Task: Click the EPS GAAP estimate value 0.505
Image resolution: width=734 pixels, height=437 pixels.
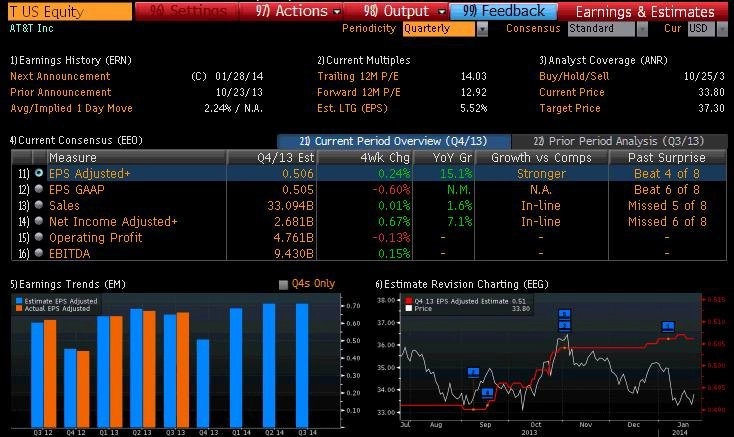Action: click(x=298, y=189)
